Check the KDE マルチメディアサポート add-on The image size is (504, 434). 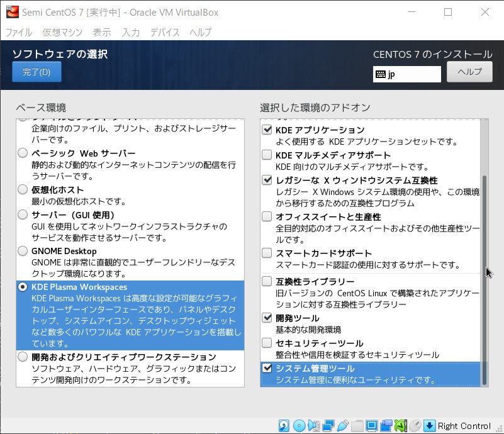click(267, 155)
